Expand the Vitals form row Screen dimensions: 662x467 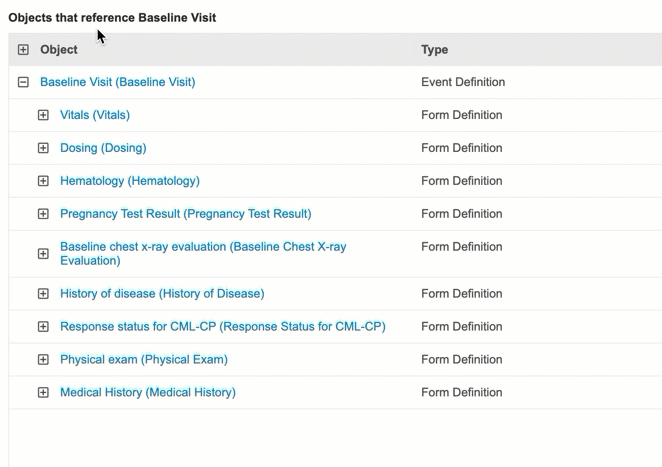[x=43, y=116]
